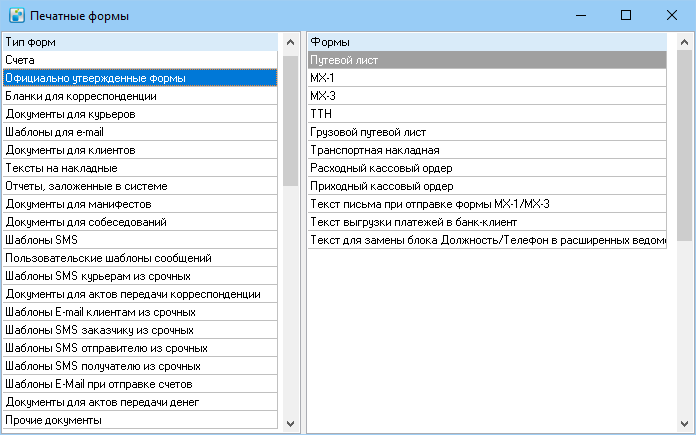The image size is (696, 435).
Task: Pick Транспортная накладная form
Action: [x=487, y=150]
